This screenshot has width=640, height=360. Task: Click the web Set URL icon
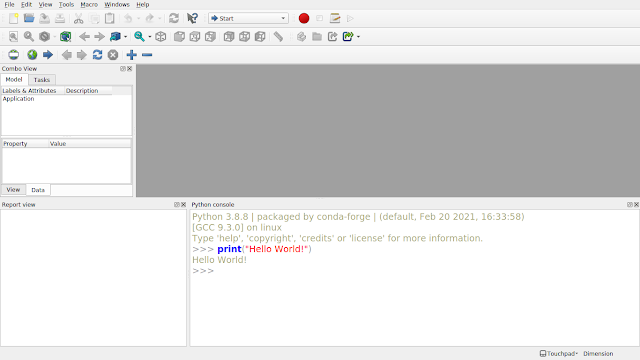pyautogui.click(x=13, y=55)
